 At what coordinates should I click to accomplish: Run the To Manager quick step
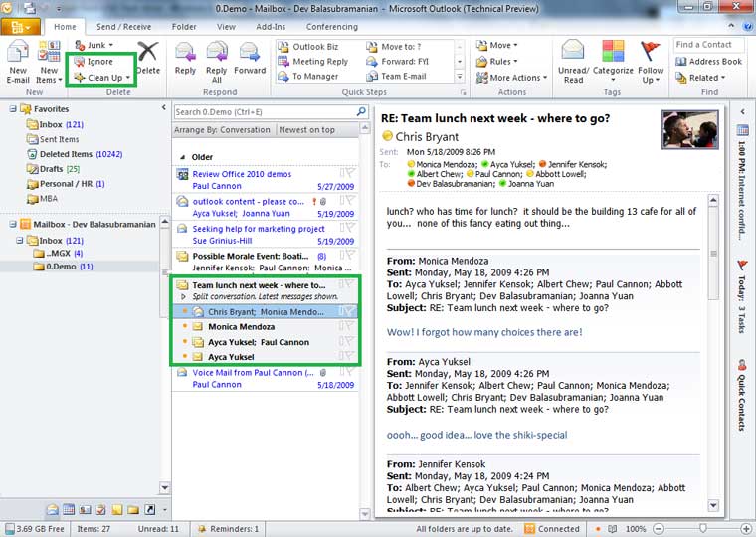pos(308,77)
